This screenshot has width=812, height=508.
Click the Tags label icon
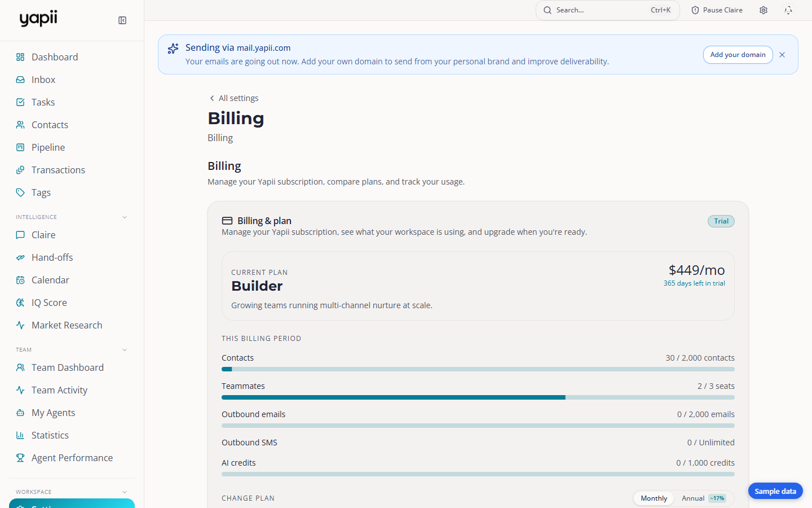(20, 192)
